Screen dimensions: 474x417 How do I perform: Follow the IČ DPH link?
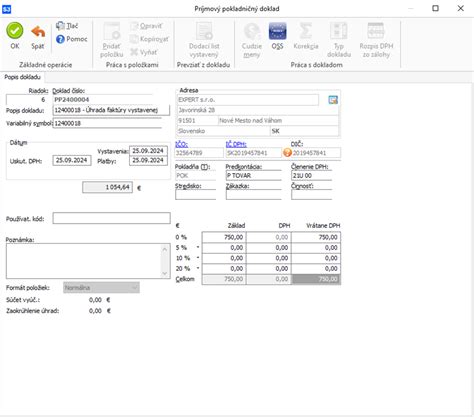tap(236, 144)
